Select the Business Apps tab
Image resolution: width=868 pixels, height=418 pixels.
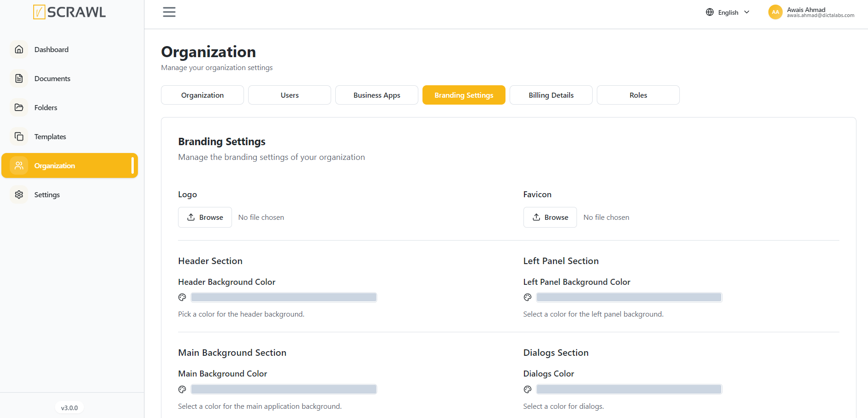(x=377, y=95)
